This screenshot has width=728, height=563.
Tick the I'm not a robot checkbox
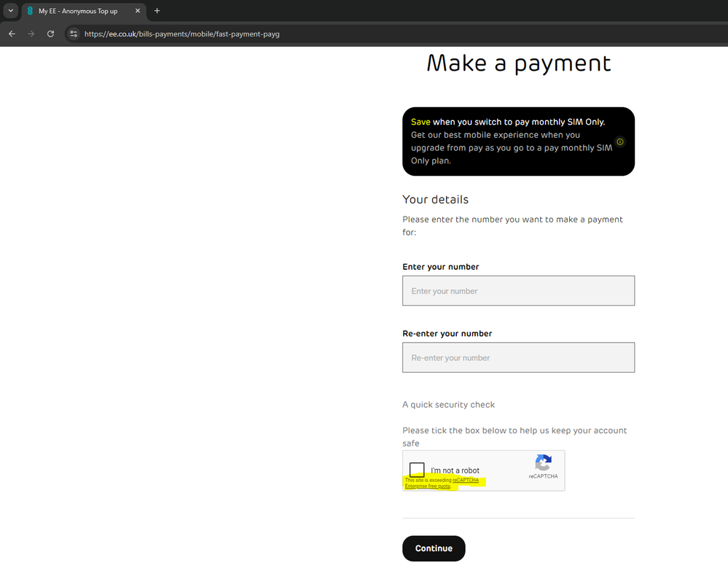[417, 470]
